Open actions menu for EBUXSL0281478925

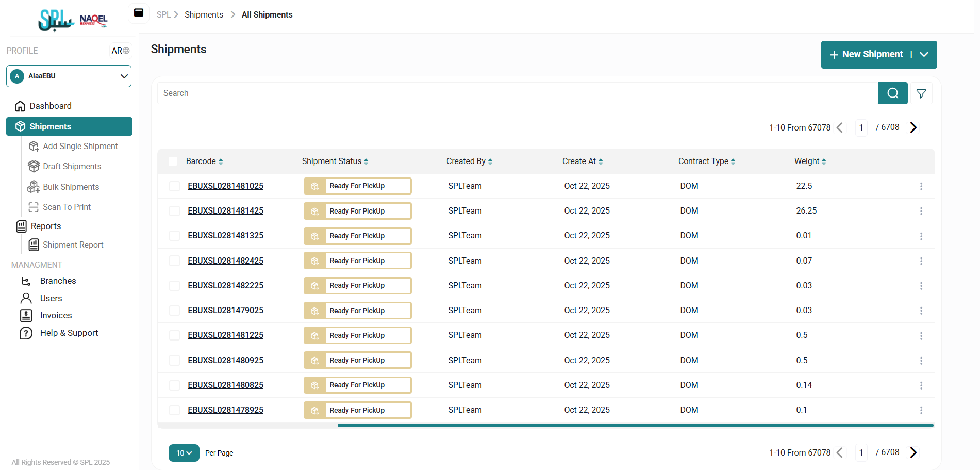[x=921, y=410]
